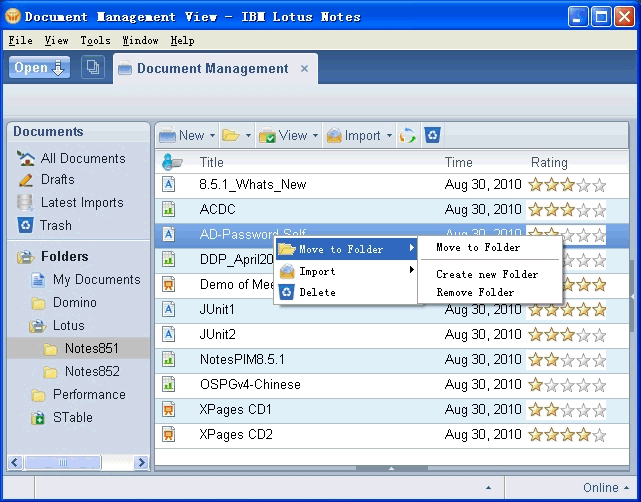Screen dimensions: 641x502
Task: Select the Performance folder
Action: click(x=89, y=394)
